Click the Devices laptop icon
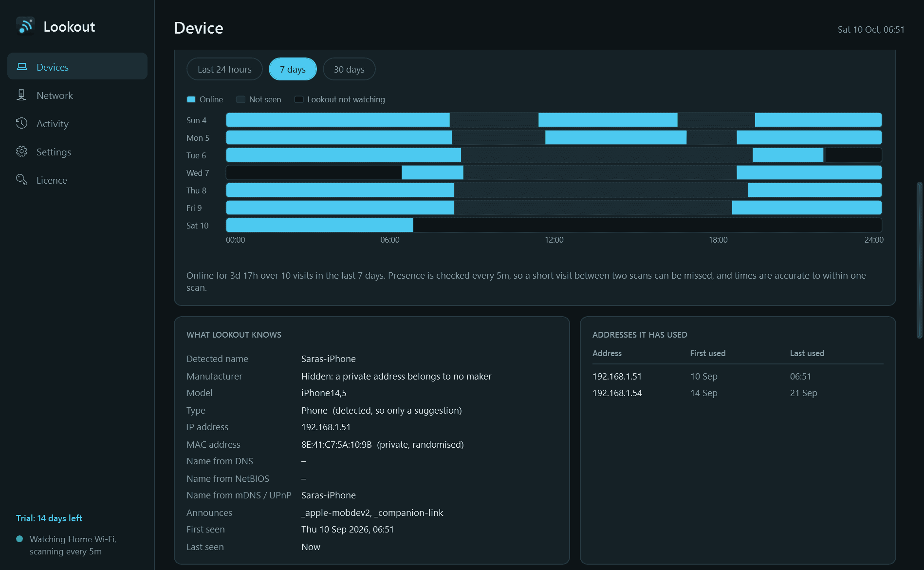This screenshot has width=924, height=570. click(x=22, y=67)
